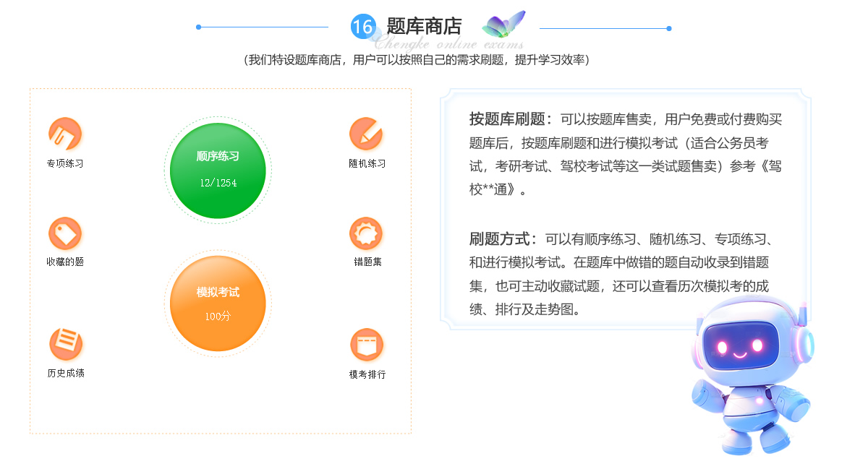Open the 历史成绩 text label
The image size is (868, 469).
[66, 373]
